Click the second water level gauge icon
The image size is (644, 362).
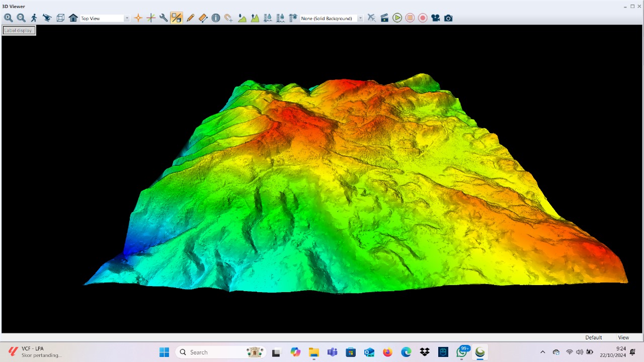(281, 18)
